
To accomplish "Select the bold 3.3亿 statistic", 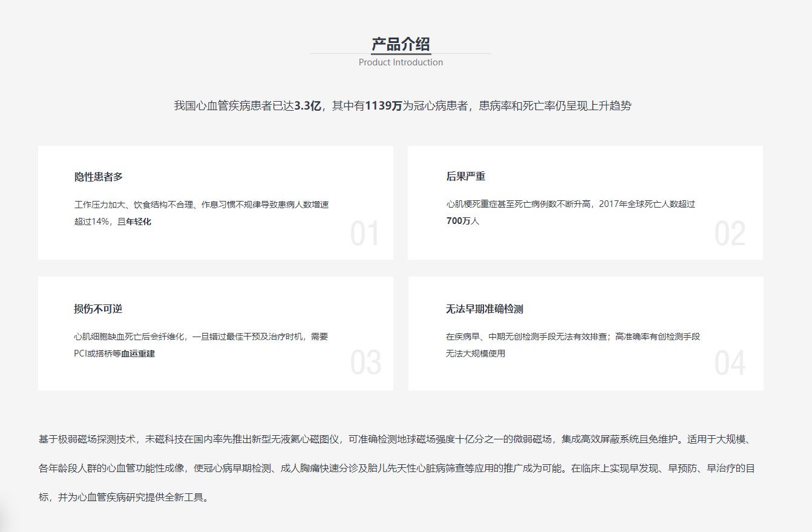I will tap(307, 106).
